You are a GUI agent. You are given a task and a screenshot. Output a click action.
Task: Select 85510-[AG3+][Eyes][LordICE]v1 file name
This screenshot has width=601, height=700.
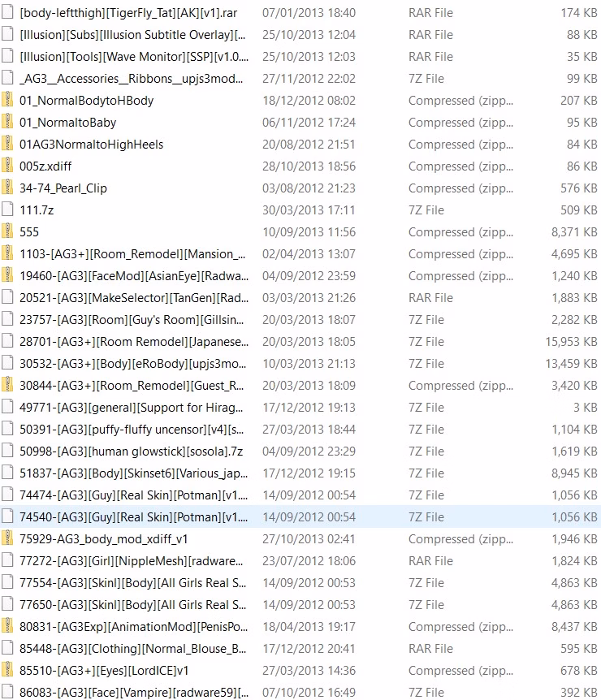[x=104, y=670]
